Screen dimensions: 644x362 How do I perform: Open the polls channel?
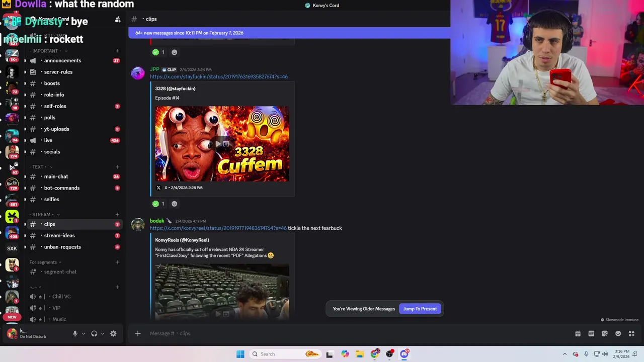click(x=74, y=118)
